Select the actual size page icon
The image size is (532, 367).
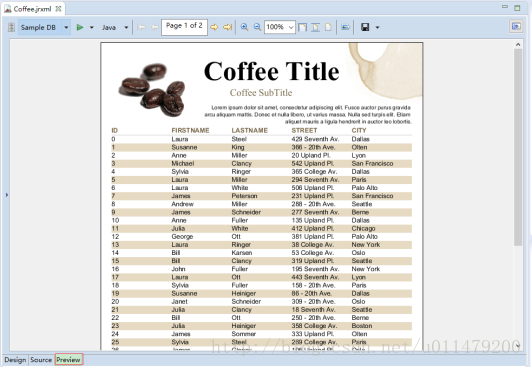click(328, 27)
